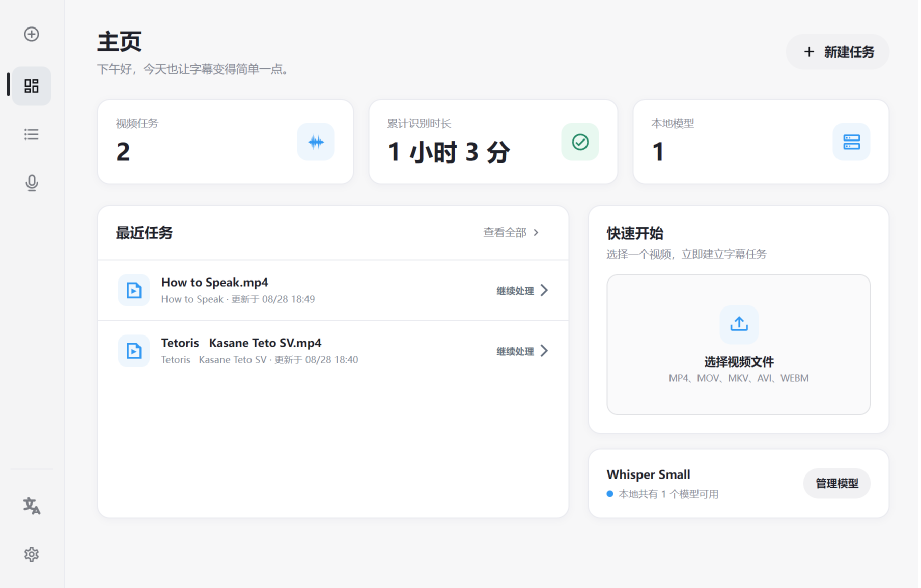Click the 快速开始 heading
This screenshot has width=921, height=588.
(x=635, y=234)
